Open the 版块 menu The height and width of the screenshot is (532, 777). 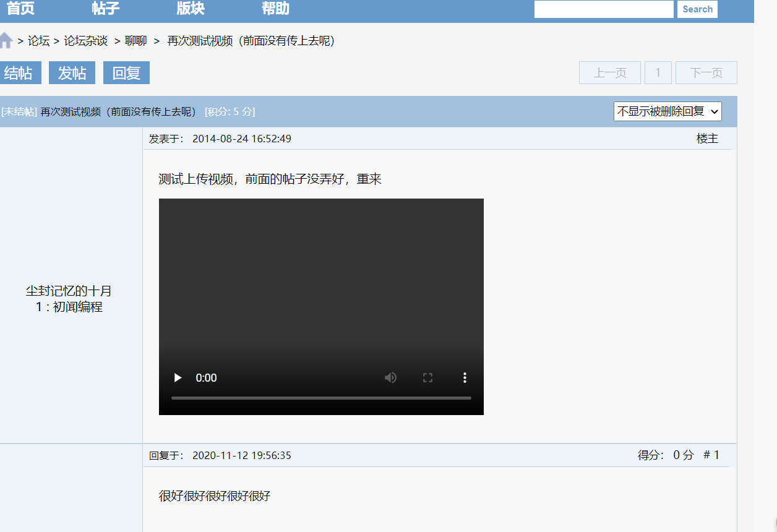[190, 9]
